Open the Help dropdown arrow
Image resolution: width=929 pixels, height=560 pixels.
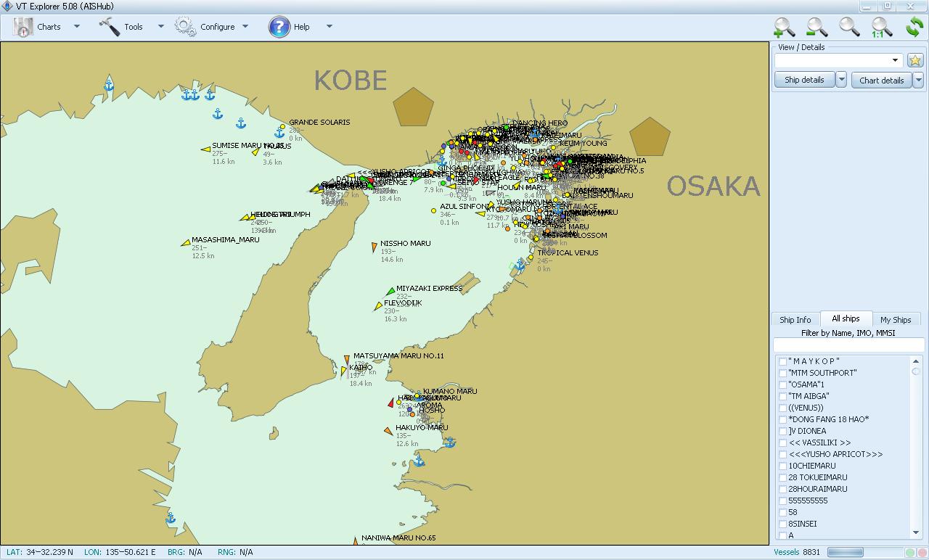pos(329,27)
